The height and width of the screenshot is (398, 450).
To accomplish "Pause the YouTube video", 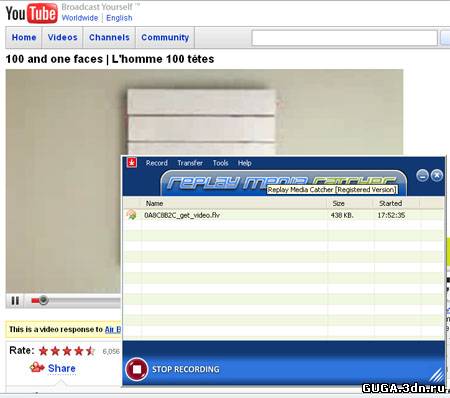I will [15, 301].
